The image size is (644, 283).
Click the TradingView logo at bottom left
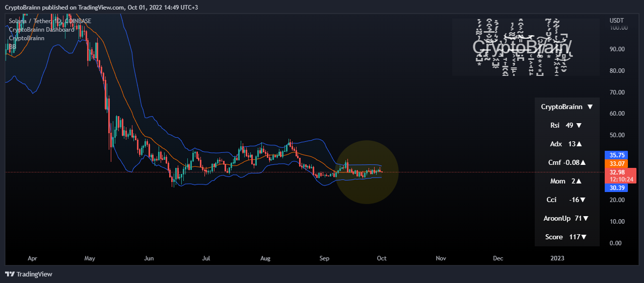29,274
